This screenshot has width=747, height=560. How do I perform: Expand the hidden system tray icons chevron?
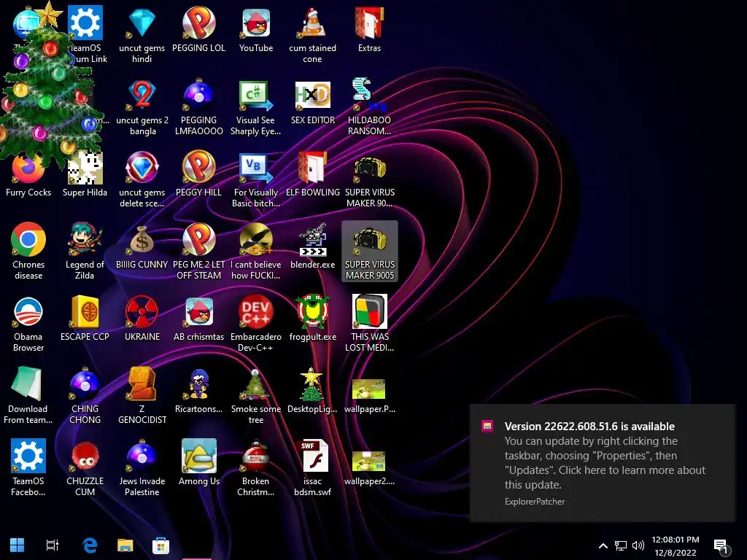(603, 545)
